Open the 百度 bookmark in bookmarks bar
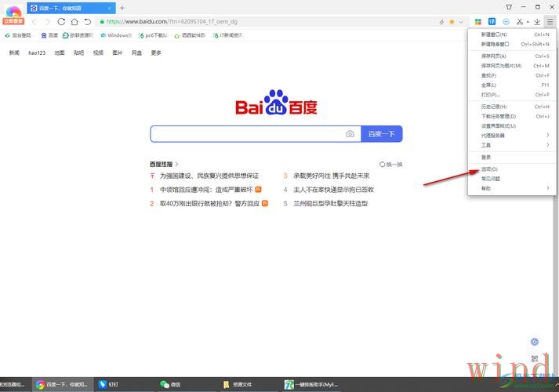559x392 pixels. click(49, 35)
